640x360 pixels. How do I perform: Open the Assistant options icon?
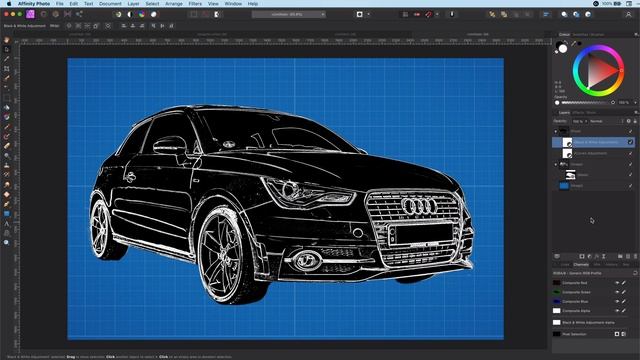452,14
